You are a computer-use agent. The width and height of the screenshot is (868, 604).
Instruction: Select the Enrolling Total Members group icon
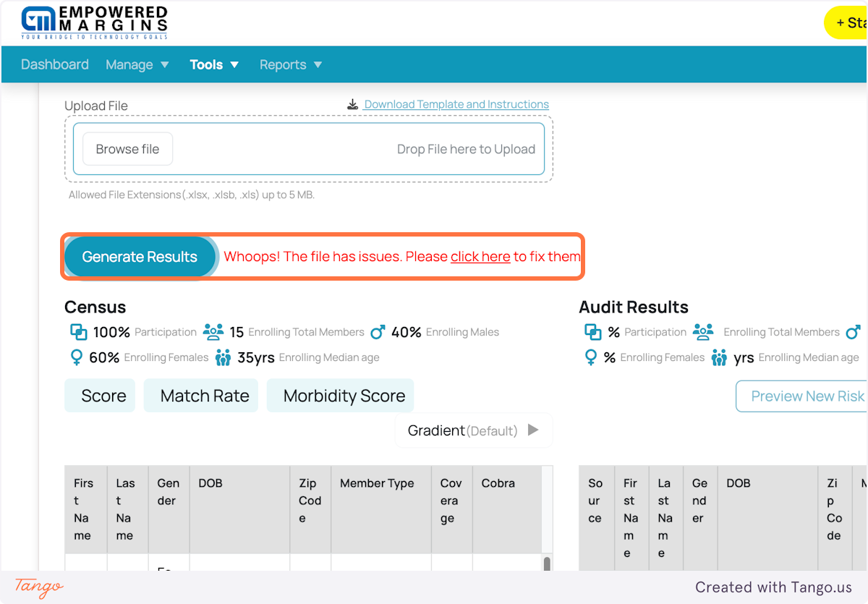point(213,331)
